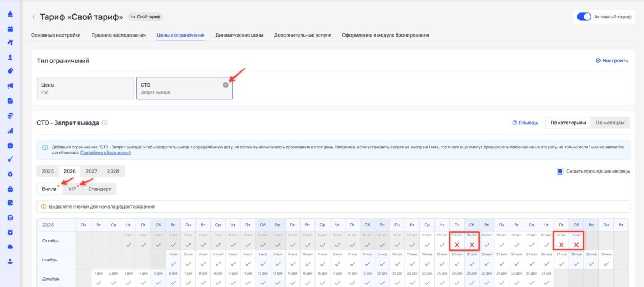Toggle the 21 окт checkmark cell
The width and height of the screenshot is (644, 287).
(427, 240)
